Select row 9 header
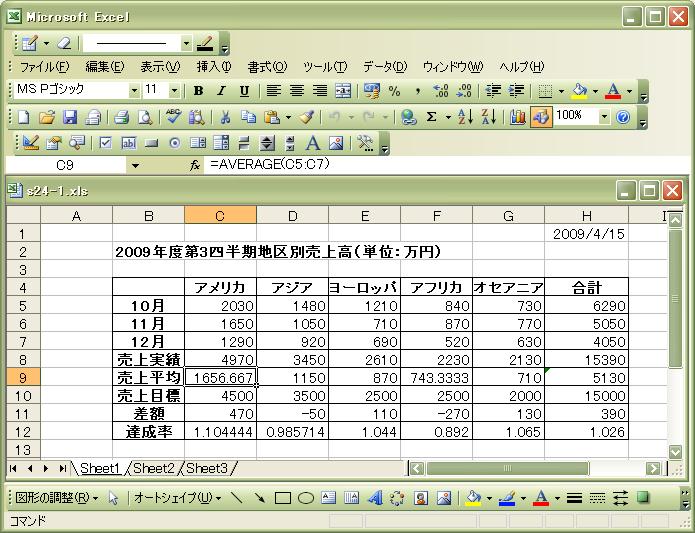 pos(23,378)
